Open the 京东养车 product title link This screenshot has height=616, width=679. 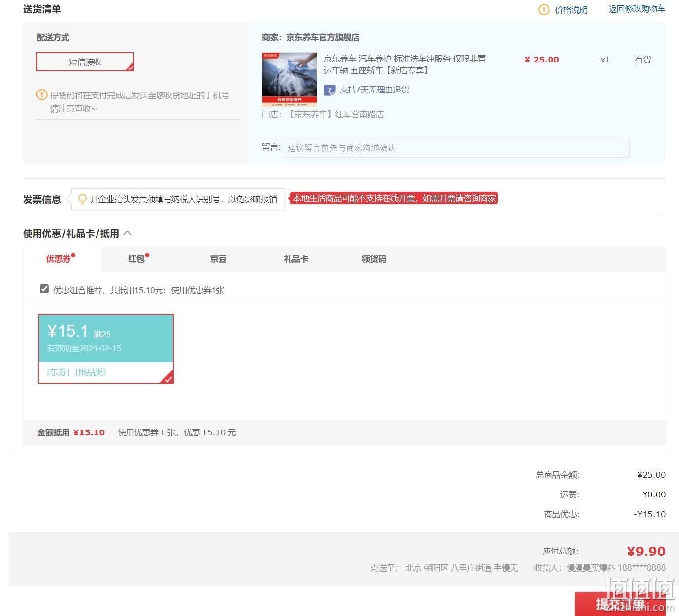click(405, 64)
